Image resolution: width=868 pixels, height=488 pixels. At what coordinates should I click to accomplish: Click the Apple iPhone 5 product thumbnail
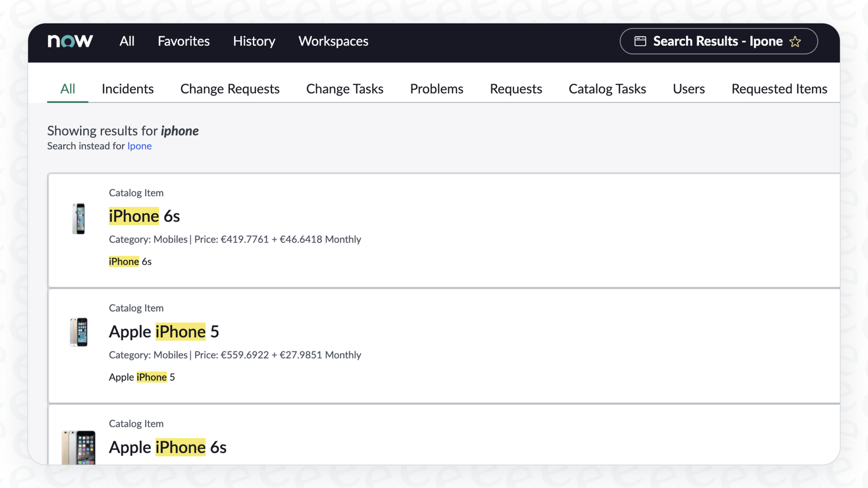[x=79, y=332]
